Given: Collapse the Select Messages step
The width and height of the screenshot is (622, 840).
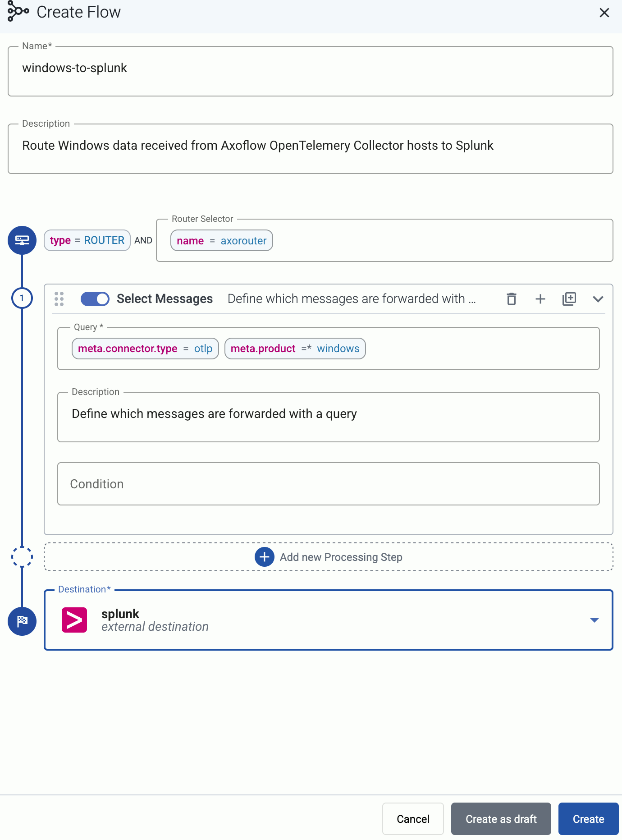Looking at the screenshot, I should (598, 299).
